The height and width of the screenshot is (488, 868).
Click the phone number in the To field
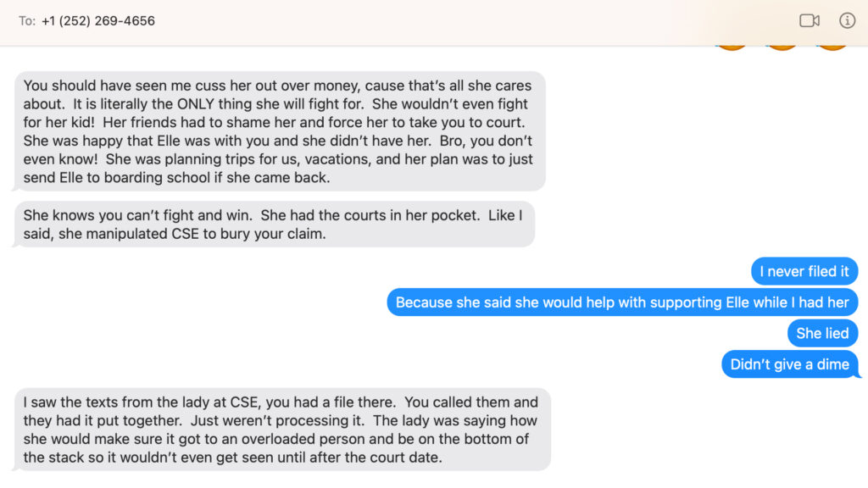(98, 20)
